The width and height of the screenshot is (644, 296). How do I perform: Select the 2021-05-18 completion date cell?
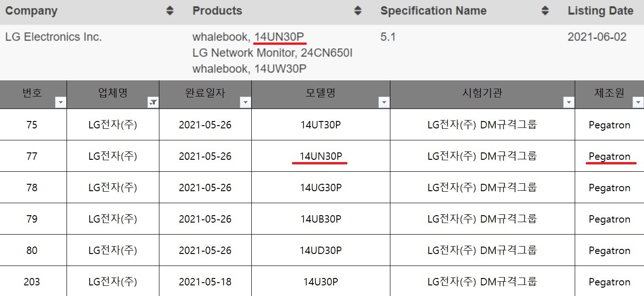tap(205, 282)
